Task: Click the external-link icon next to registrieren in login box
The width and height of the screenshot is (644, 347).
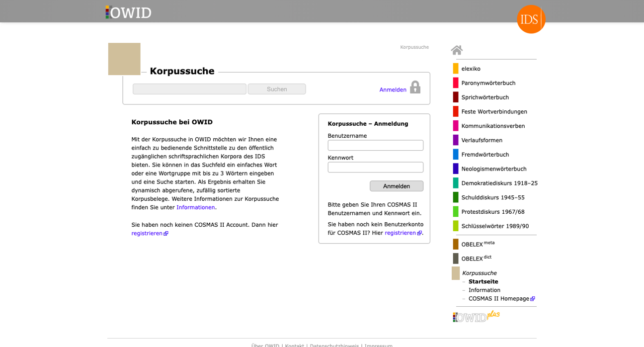Action: point(419,233)
